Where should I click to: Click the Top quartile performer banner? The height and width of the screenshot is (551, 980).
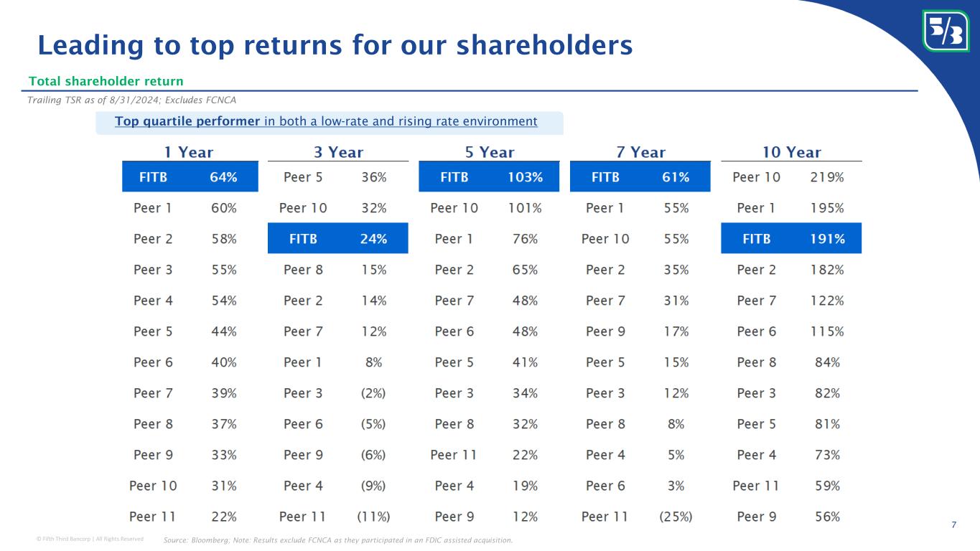click(x=327, y=121)
